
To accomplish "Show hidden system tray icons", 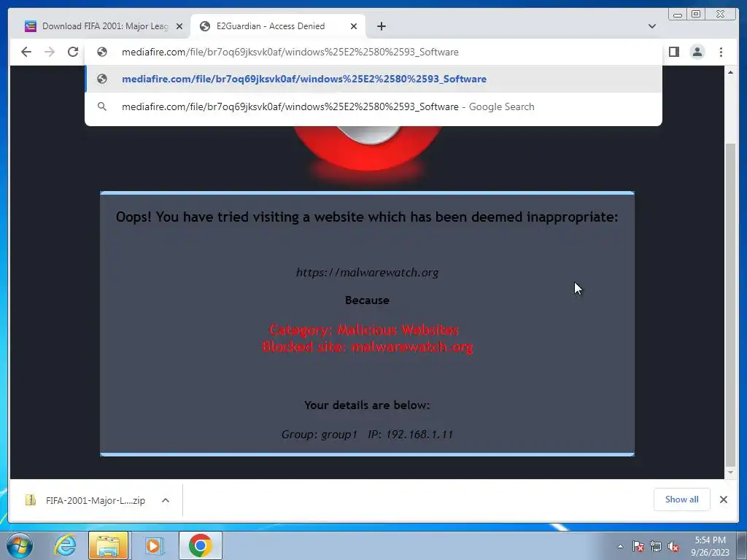I will point(620,546).
